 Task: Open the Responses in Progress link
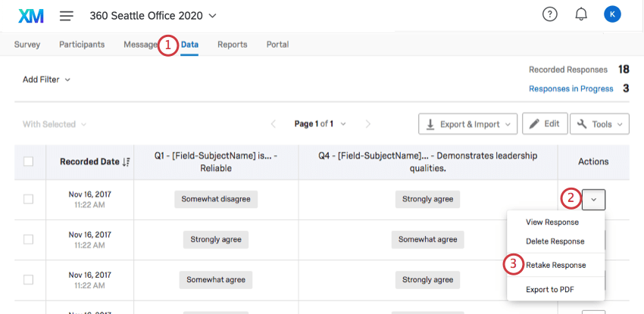tap(571, 89)
